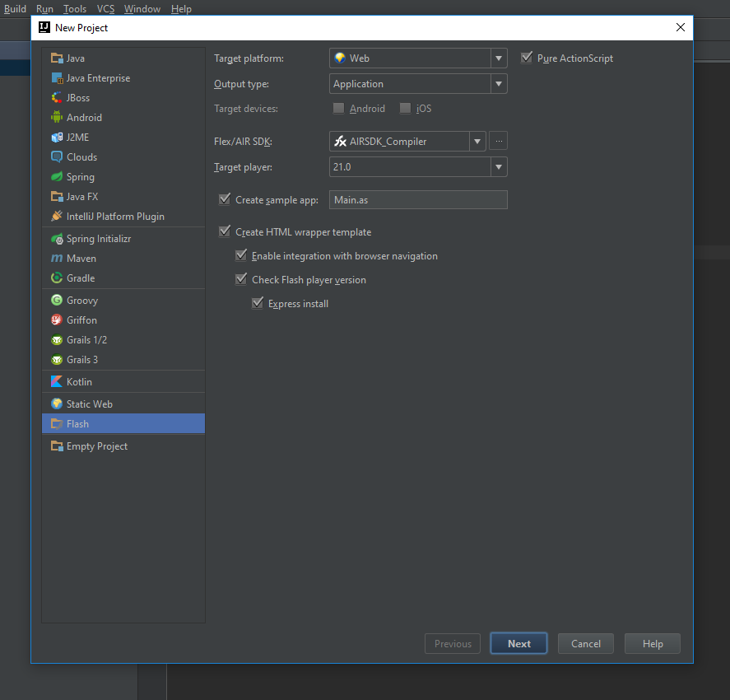Screen dimensions: 730x700
Task: Click the J2ME project icon
Action: [57, 138]
